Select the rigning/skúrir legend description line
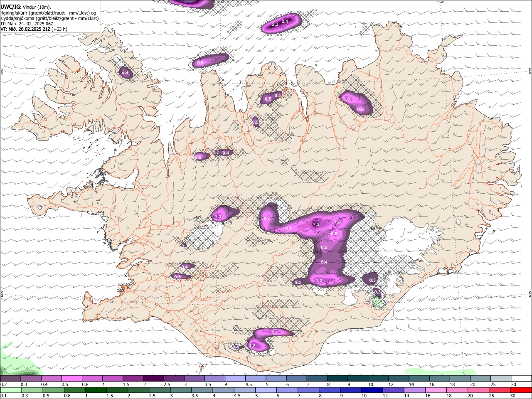 pyautogui.click(x=48, y=12)
